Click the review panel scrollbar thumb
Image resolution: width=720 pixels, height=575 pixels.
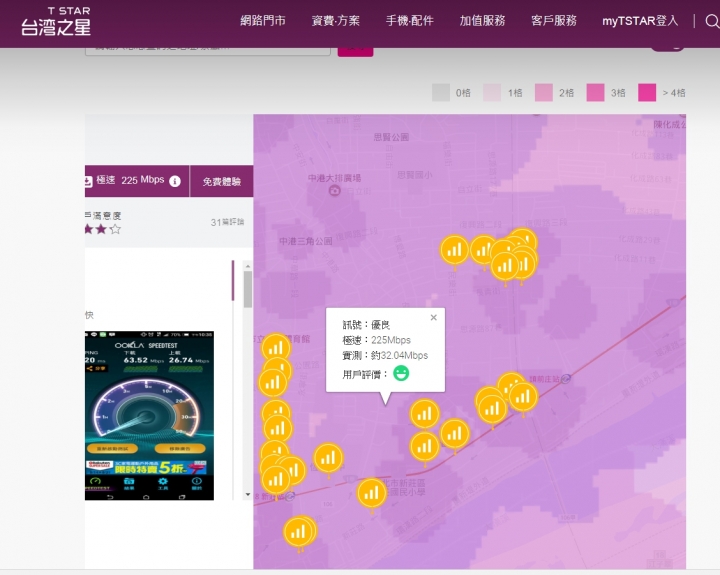(248, 289)
